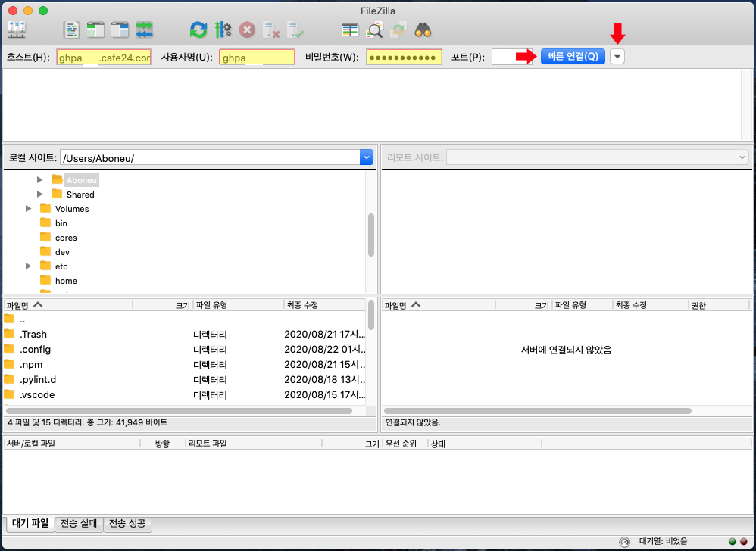Click the local file list vertical scrollbar

[370, 315]
